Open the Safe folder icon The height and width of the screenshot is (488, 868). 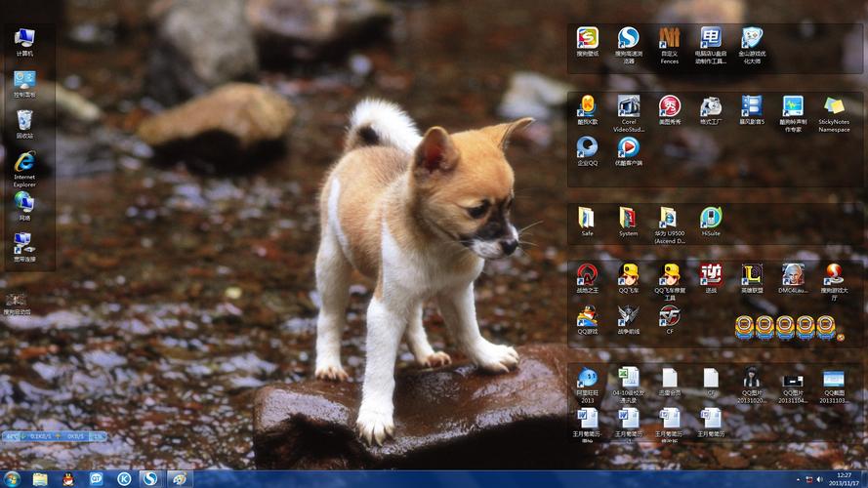pyautogui.click(x=587, y=218)
